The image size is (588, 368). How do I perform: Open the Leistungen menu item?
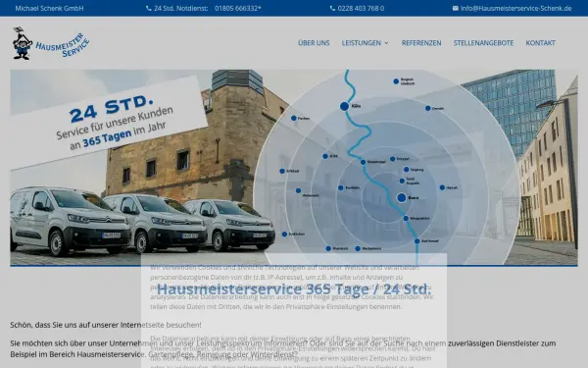pyautogui.click(x=361, y=43)
